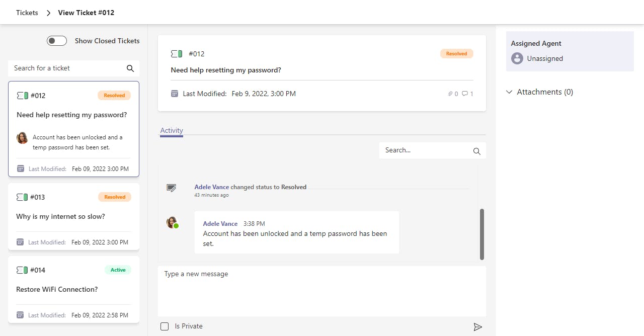The image size is (644, 336).
Task: Check the Is Private checkbox
Action: (x=165, y=326)
